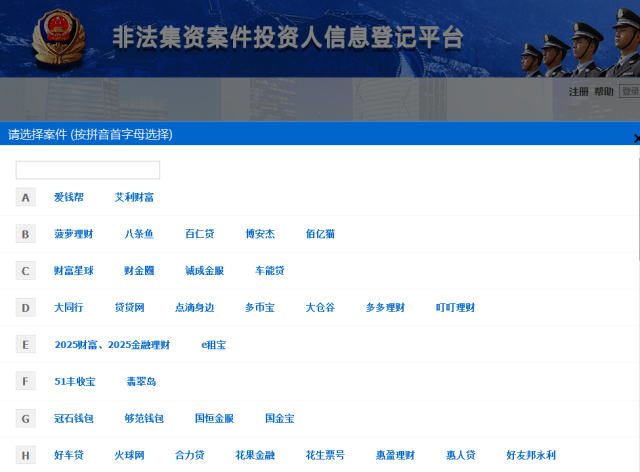Pick the 诚成金服 case
640x472 pixels.
(x=204, y=271)
